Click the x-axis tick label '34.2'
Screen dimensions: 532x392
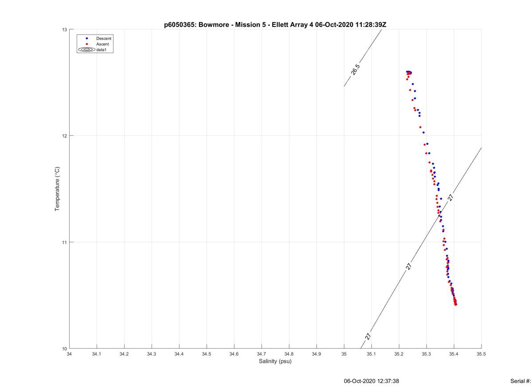click(124, 354)
